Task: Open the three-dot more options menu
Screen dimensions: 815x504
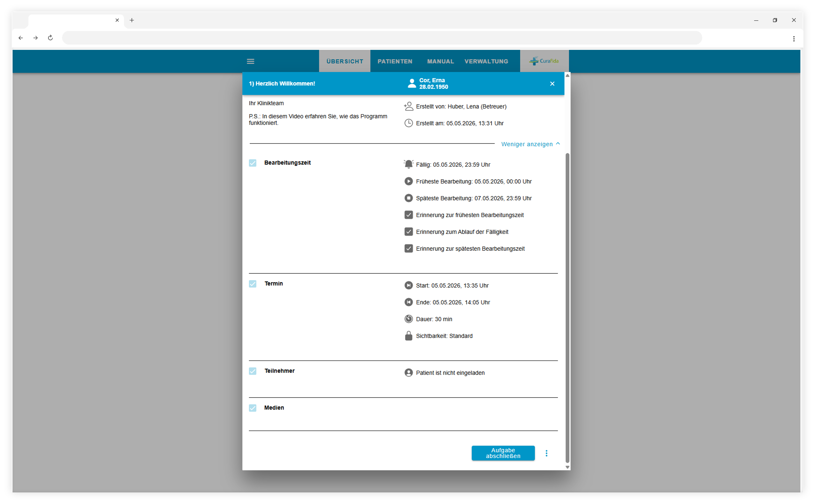Action: 547,453
